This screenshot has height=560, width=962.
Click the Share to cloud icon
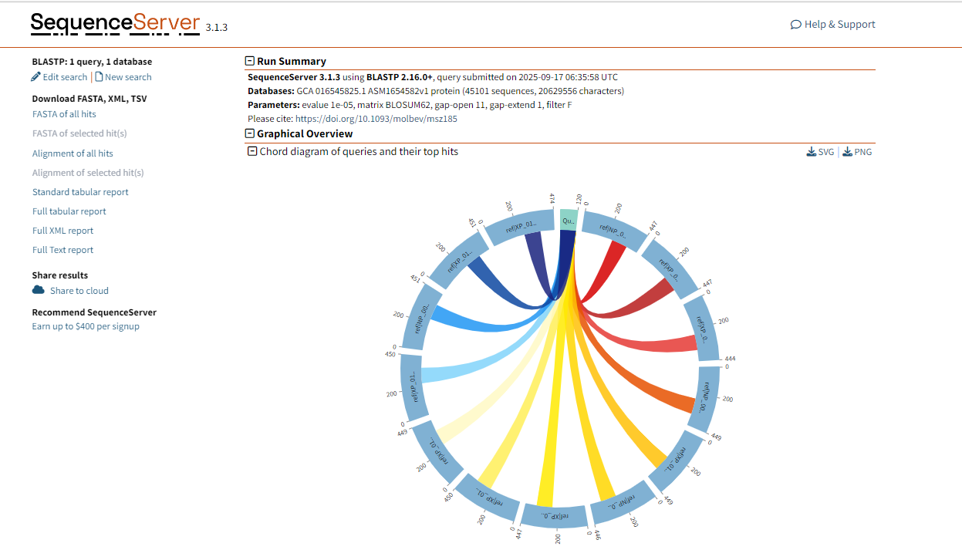click(39, 290)
